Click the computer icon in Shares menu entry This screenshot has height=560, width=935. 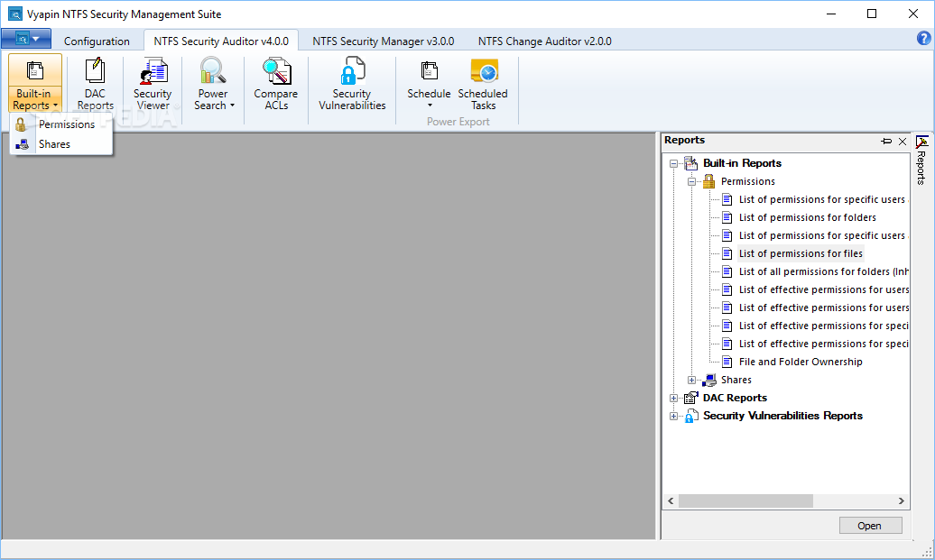(x=22, y=144)
